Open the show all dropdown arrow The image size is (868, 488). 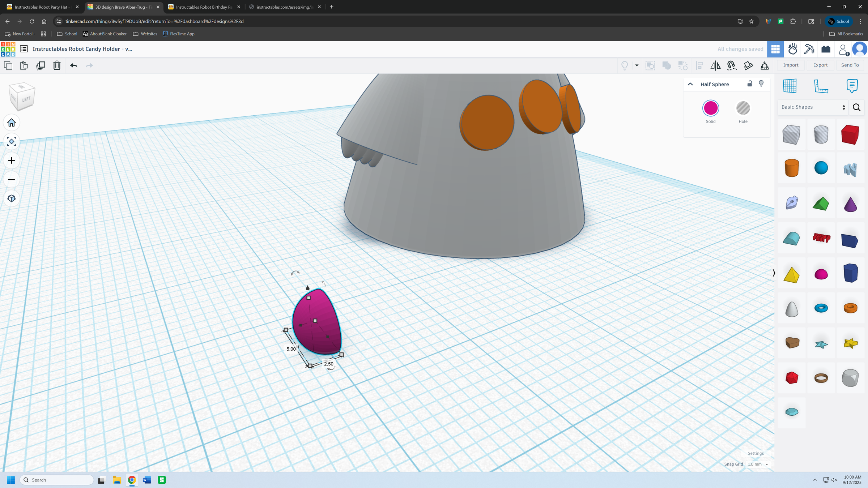click(x=637, y=65)
